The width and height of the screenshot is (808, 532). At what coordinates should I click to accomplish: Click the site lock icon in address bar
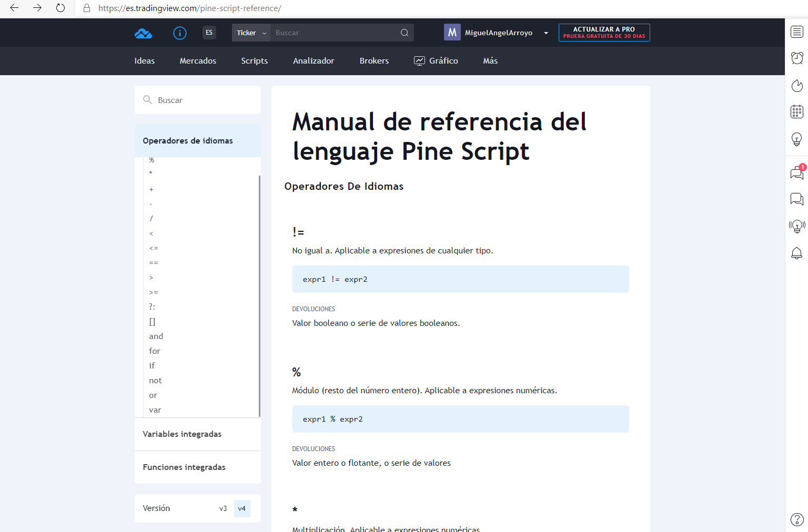click(x=87, y=8)
